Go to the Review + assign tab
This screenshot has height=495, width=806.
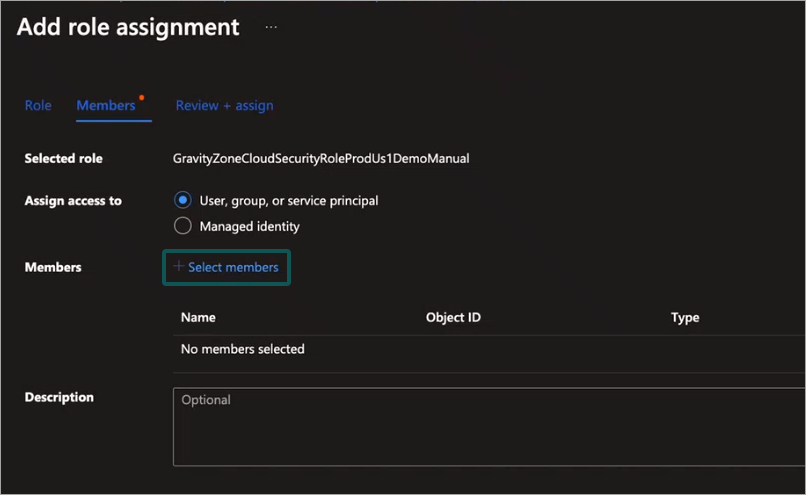click(x=224, y=105)
